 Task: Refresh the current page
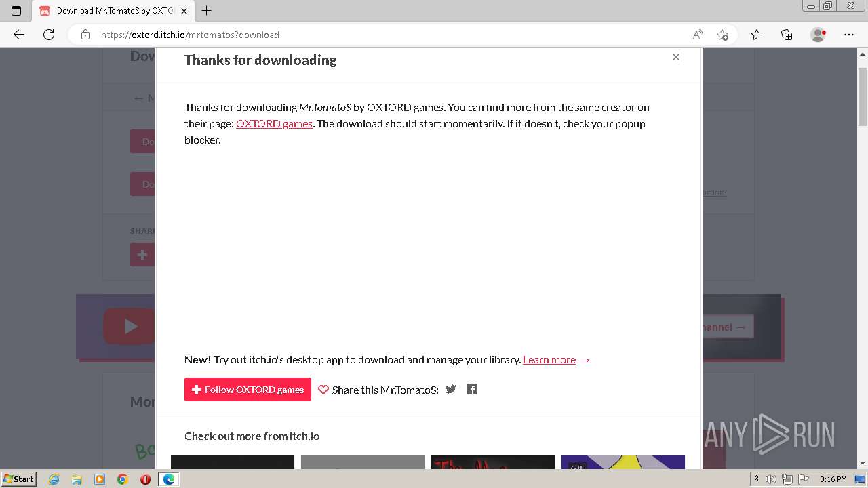[x=49, y=35]
